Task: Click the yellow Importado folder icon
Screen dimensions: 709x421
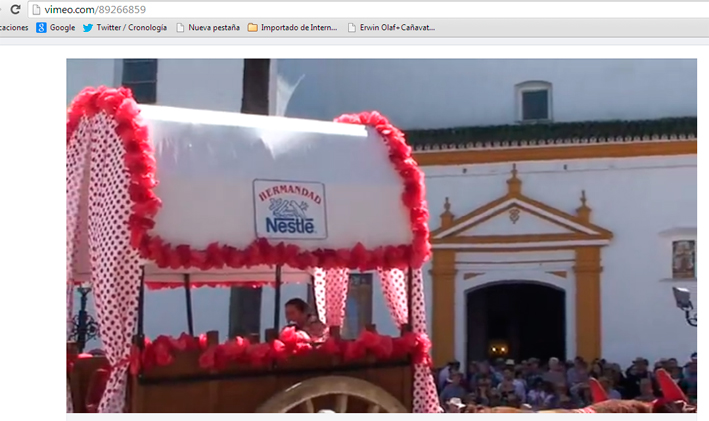Action: click(x=253, y=27)
